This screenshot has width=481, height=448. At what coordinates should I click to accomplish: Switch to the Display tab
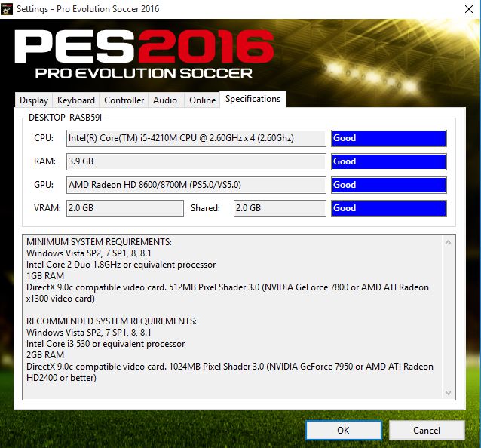tap(34, 100)
